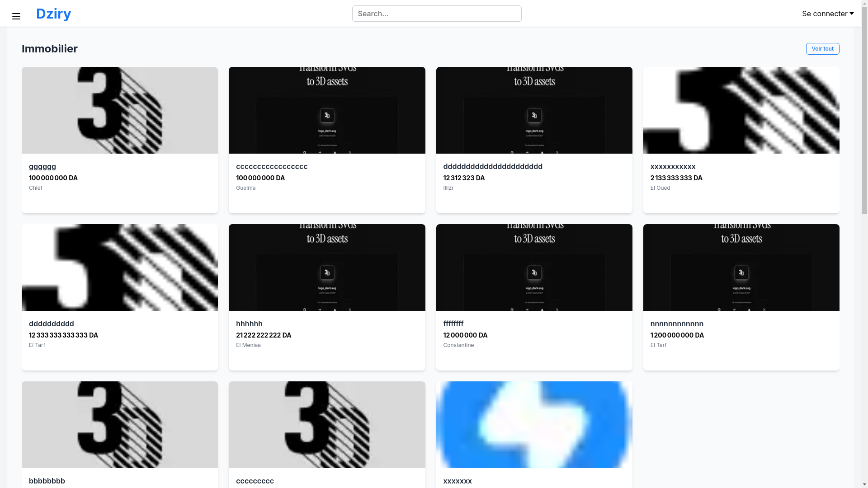This screenshot has width=868, height=488.
Task: Click the Illizi location label
Action: coord(448,188)
